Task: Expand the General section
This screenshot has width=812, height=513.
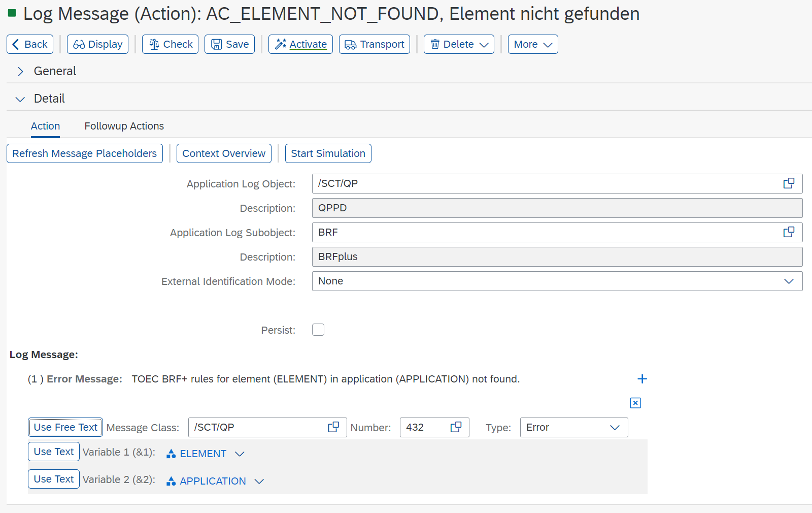Action: pyautogui.click(x=20, y=72)
